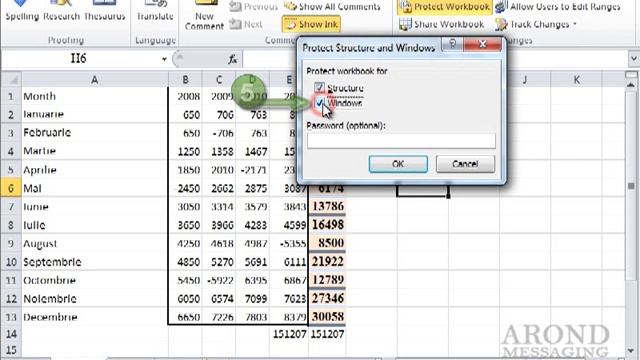Click the cell with value 13786
This screenshot has width=640, height=360.
pyautogui.click(x=327, y=207)
